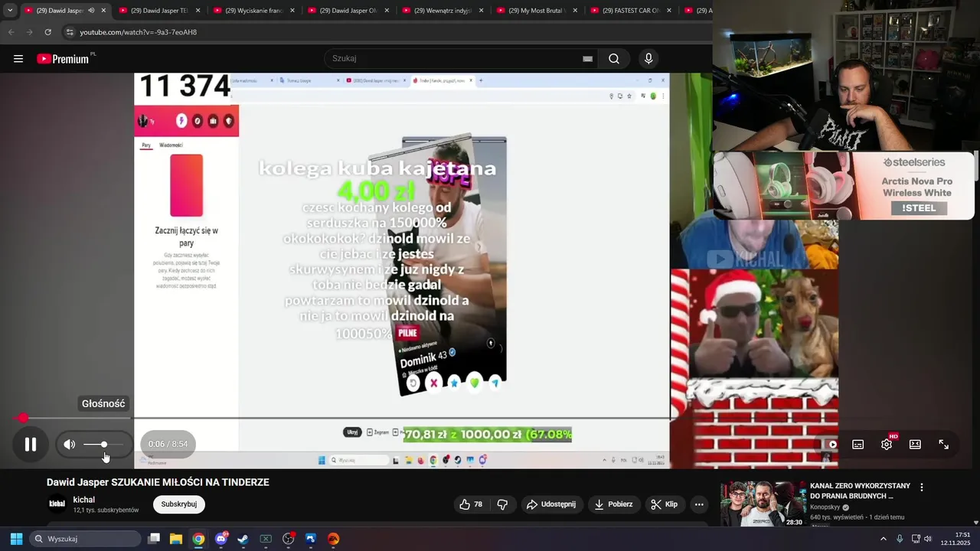Dislike the video

502,504
